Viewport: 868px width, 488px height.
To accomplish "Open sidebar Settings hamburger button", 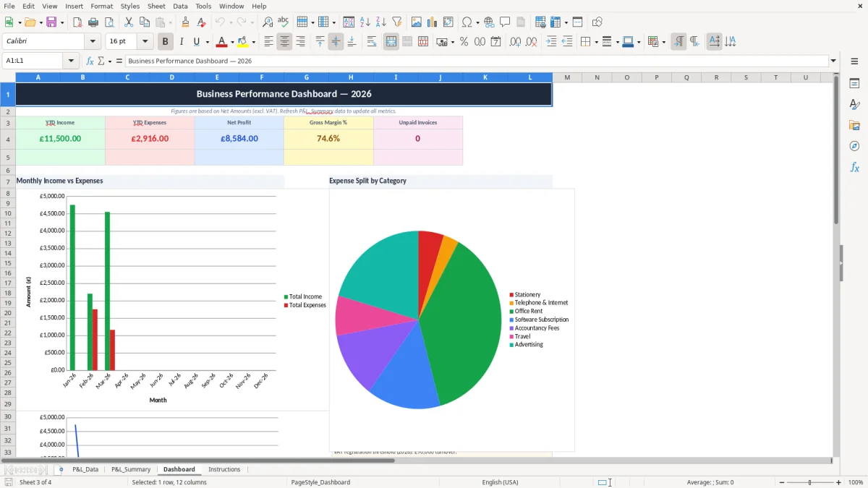I will 854,61.
